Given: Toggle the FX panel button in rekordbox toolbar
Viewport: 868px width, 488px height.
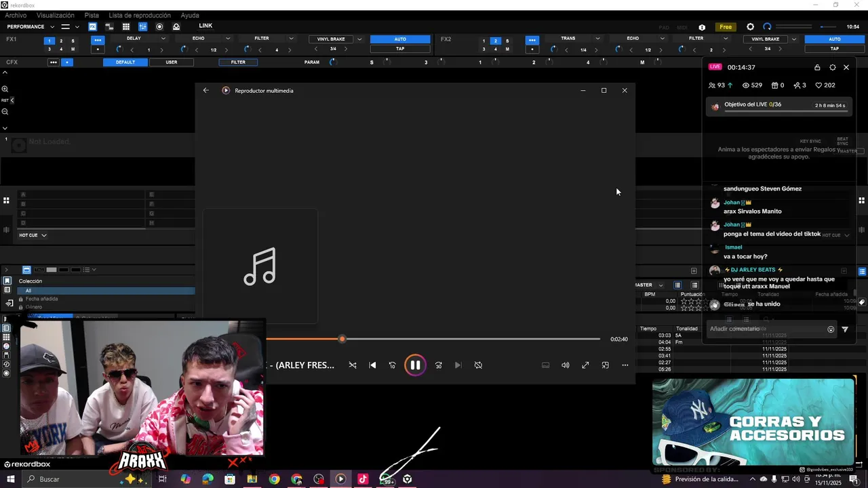Looking at the screenshot, I should (92, 26).
